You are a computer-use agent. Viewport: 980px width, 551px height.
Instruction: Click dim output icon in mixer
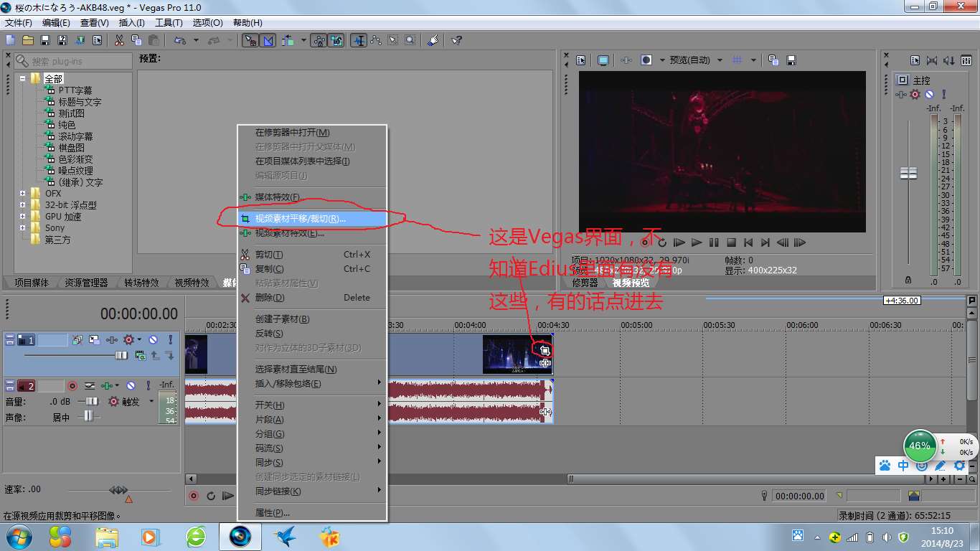949,60
